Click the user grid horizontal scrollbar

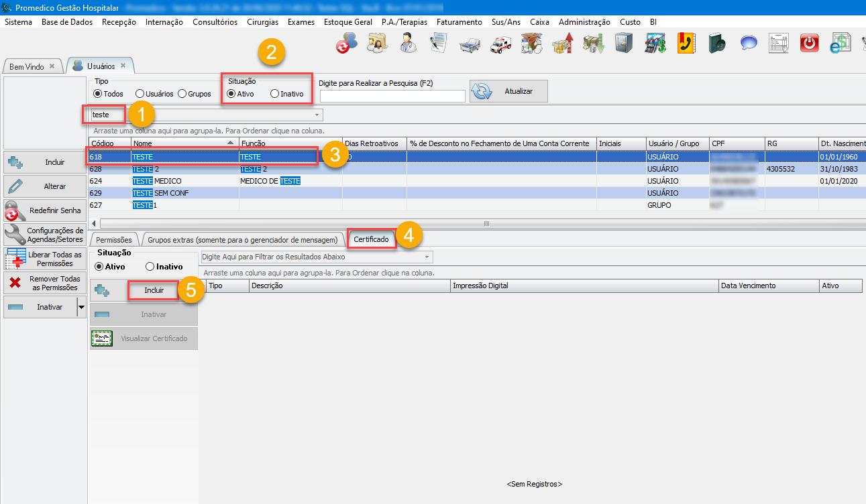[486, 223]
